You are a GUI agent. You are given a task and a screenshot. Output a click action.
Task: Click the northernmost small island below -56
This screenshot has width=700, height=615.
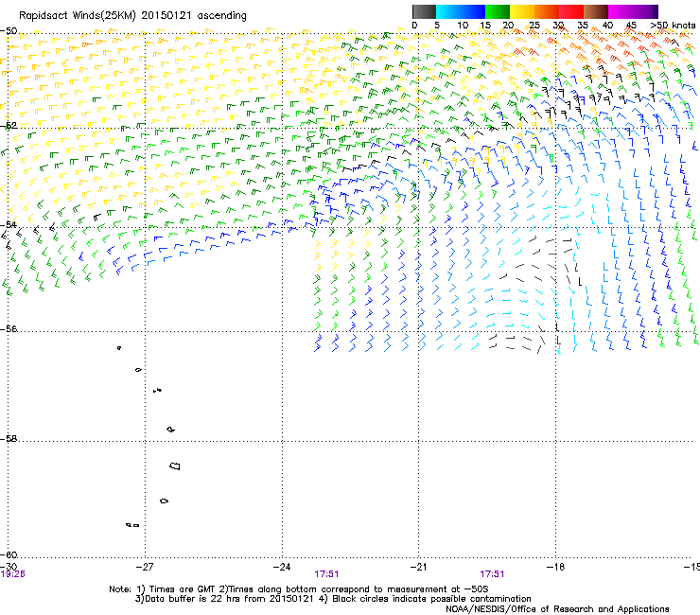(119, 347)
